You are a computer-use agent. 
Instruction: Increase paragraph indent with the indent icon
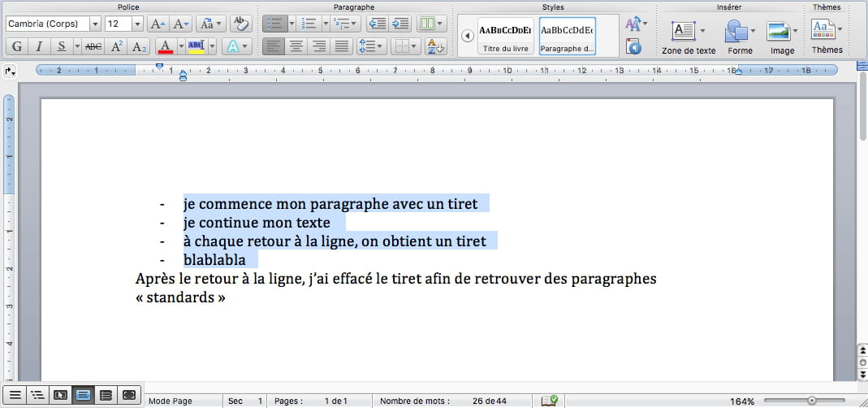pos(399,24)
